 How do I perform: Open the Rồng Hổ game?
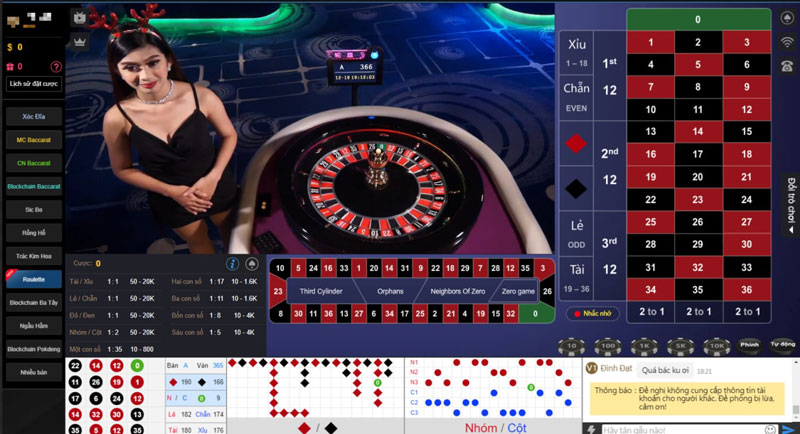(x=34, y=233)
